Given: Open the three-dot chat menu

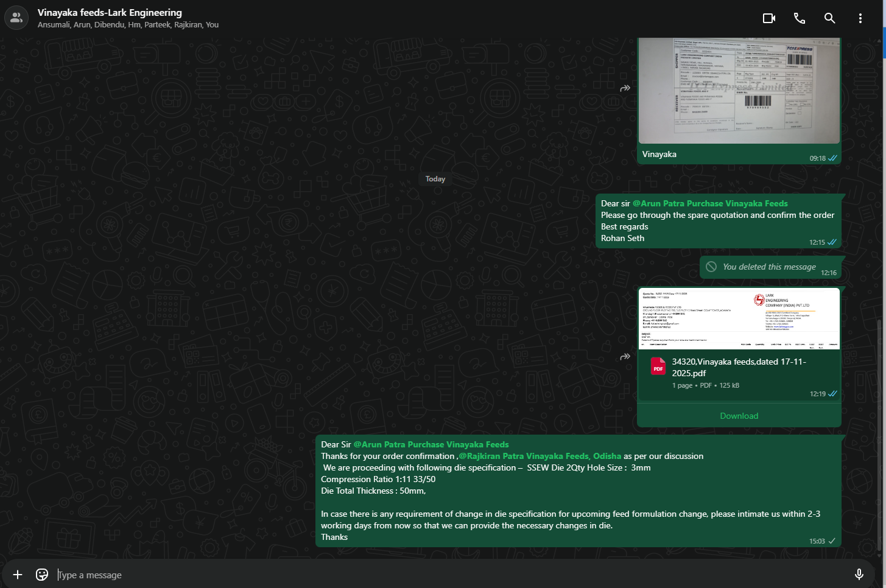Looking at the screenshot, I should point(860,18).
